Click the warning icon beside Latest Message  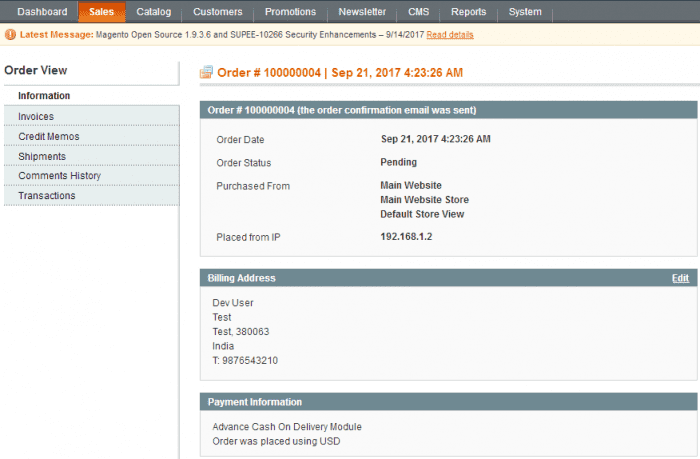11,35
